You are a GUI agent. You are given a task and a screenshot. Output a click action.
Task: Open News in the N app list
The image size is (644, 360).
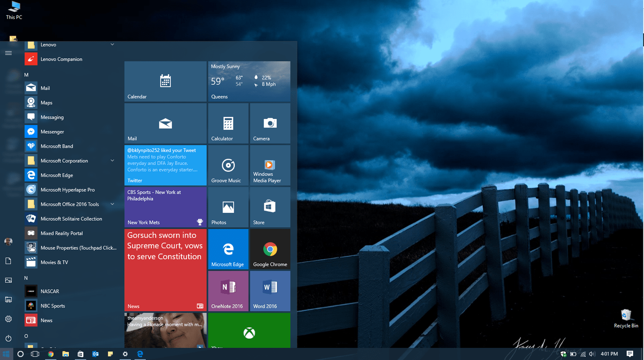(x=70, y=321)
